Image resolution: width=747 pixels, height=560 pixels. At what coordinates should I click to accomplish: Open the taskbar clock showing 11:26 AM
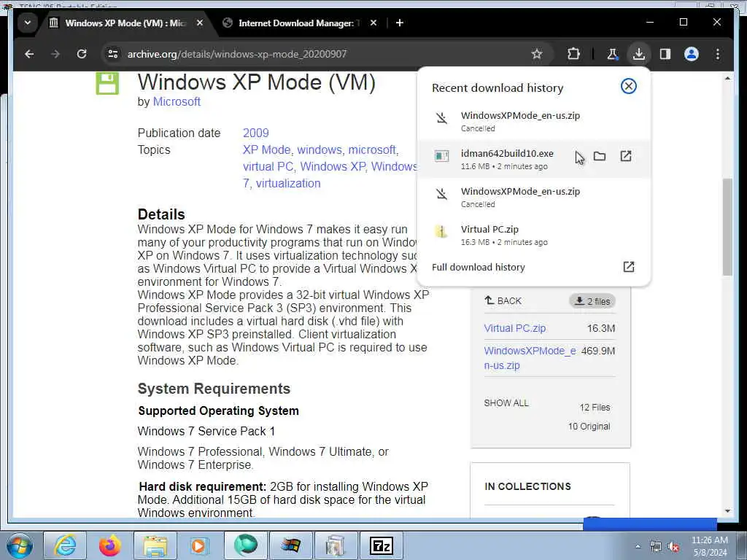tap(710, 546)
